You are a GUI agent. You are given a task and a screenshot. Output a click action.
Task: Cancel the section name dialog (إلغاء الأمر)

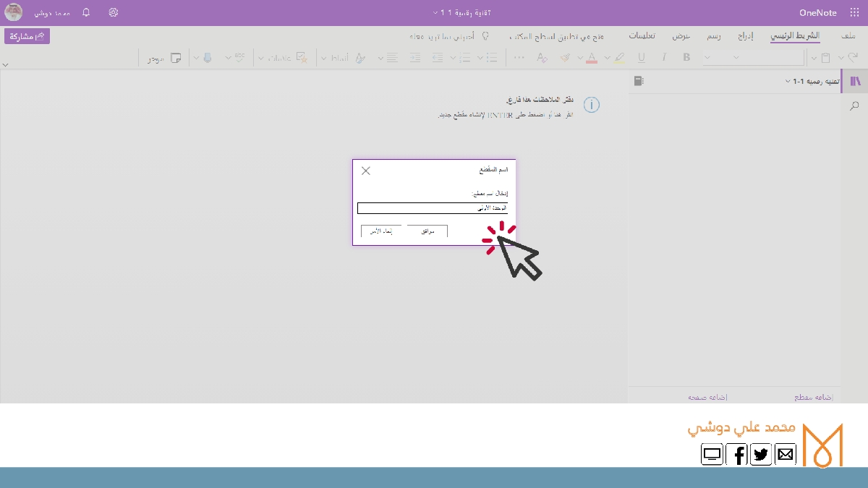[381, 231]
